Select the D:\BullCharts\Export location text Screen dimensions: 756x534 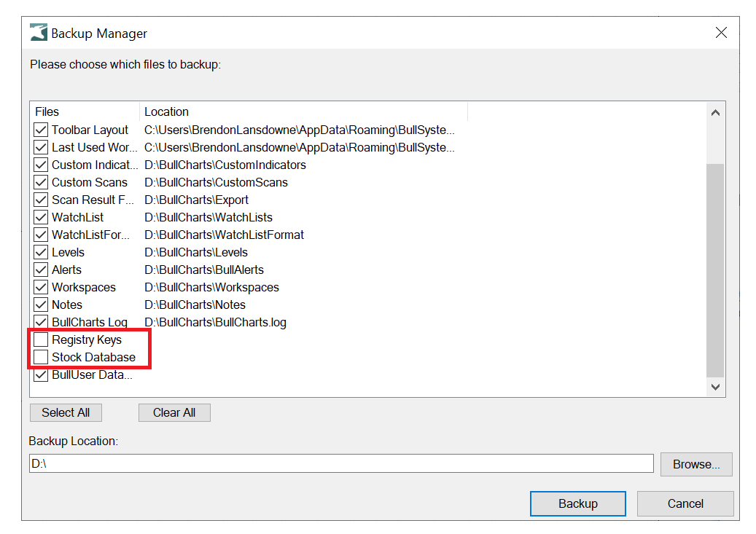coord(196,200)
